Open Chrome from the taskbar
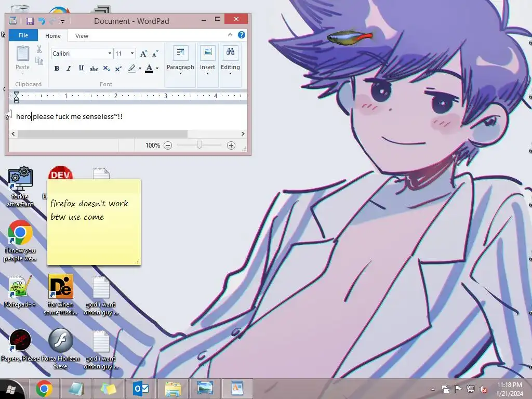 tap(44, 389)
